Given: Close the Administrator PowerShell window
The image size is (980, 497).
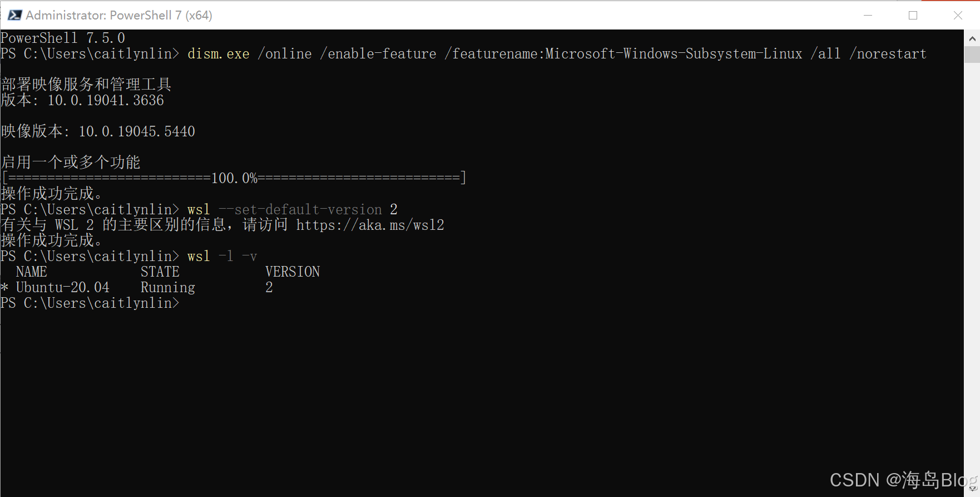Looking at the screenshot, I should point(958,15).
